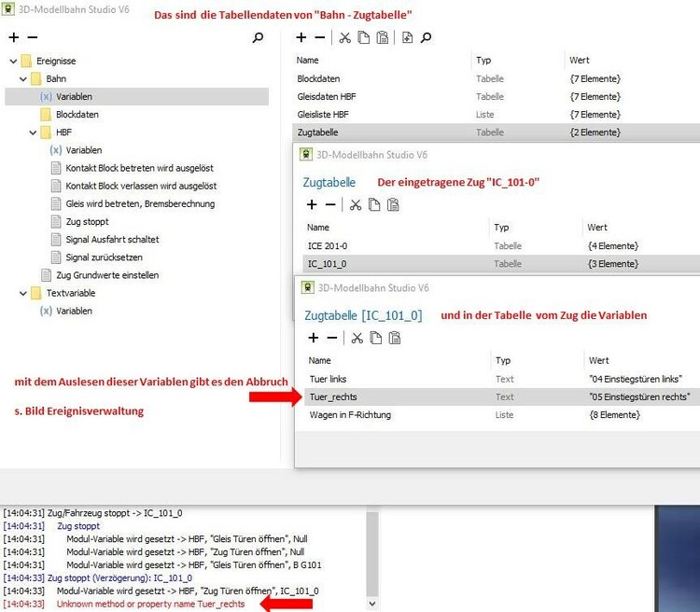The height and width of the screenshot is (612, 700).
Task: Select the Blockdaten folder in the tree
Action: 77,115
